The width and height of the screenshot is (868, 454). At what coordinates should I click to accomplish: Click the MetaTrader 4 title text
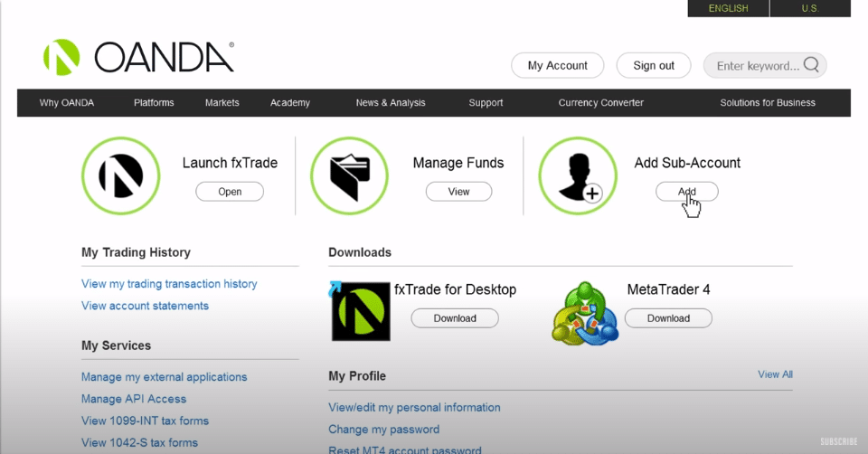(x=668, y=289)
